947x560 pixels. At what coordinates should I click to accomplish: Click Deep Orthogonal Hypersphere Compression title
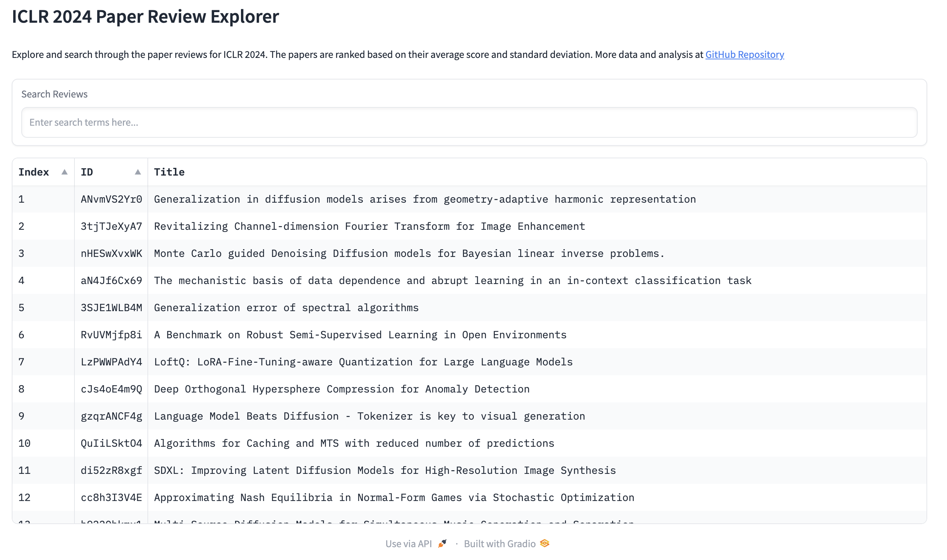pos(341,389)
